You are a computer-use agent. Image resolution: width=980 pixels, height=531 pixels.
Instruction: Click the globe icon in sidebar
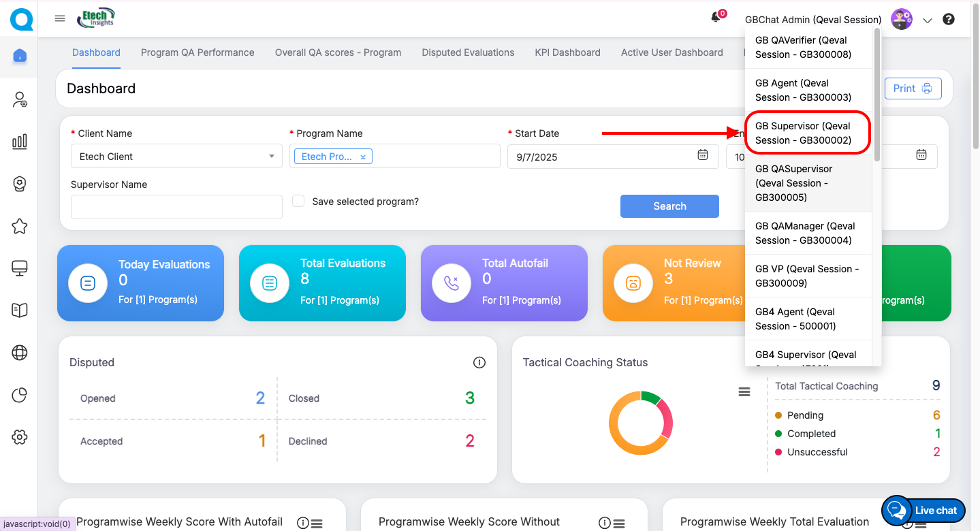pos(20,353)
